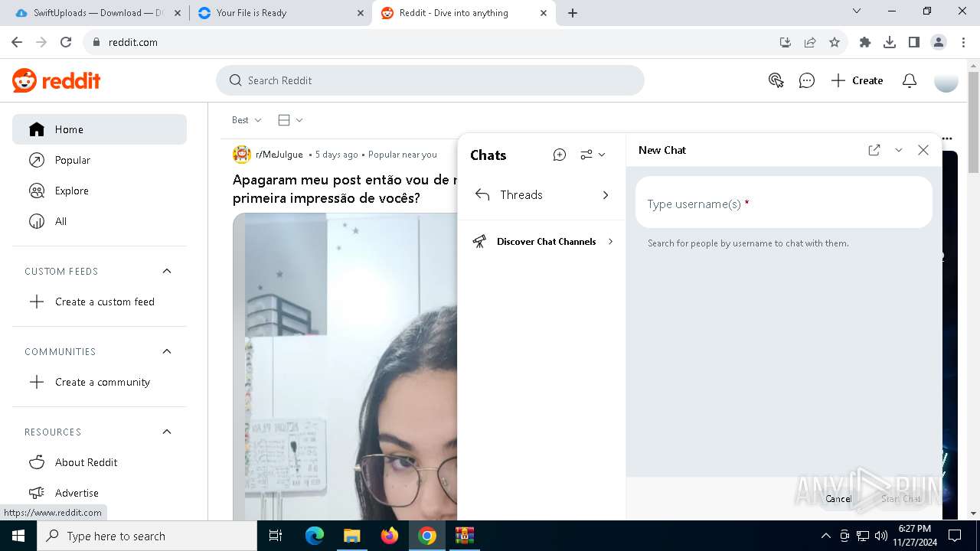This screenshot has height=551, width=980.
Task: Switch to the Your File is Ready tab
Action: pyautogui.click(x=279, y=13)
